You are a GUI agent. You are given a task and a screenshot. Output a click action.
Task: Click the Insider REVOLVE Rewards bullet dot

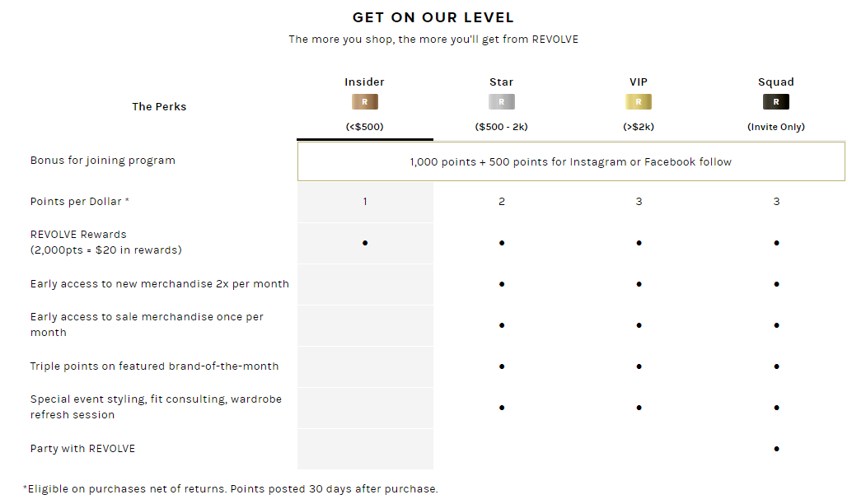(x=365, y=243)
